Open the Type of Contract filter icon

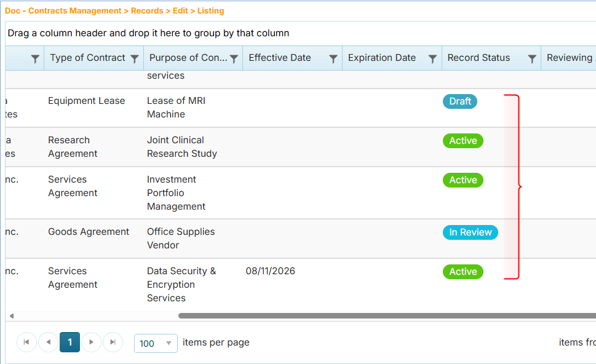[135, 58]
